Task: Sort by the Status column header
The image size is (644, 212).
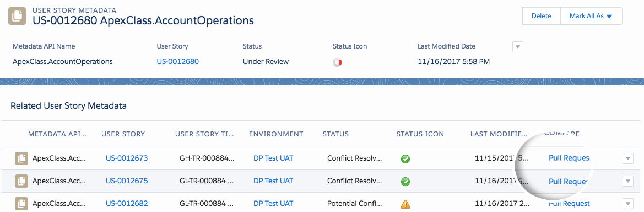Action: (335, 134)
